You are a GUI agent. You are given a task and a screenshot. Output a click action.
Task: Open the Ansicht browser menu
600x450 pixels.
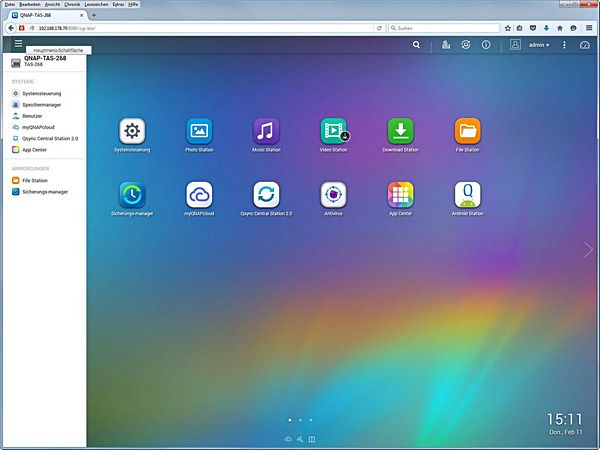pyautogui.click(x=52, y=4)
